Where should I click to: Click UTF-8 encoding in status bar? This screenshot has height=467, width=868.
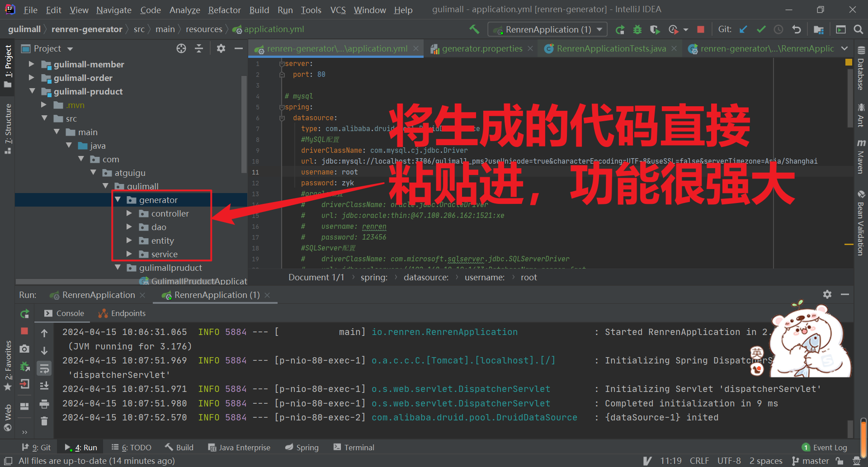click(729, 461)
